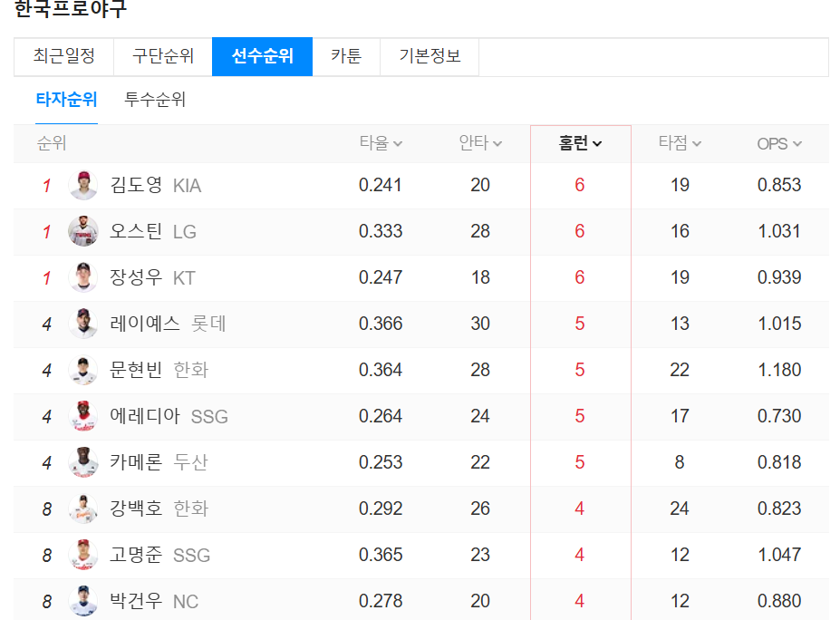The width and height of the screenshot is (840, 620).
Task: Click the 두산 team label
Action: [190, 462]
